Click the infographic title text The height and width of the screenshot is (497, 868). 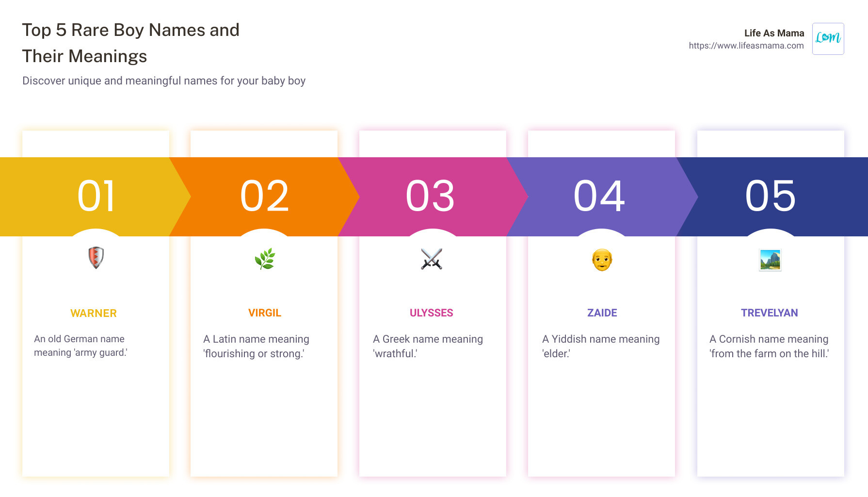[131, 43]
